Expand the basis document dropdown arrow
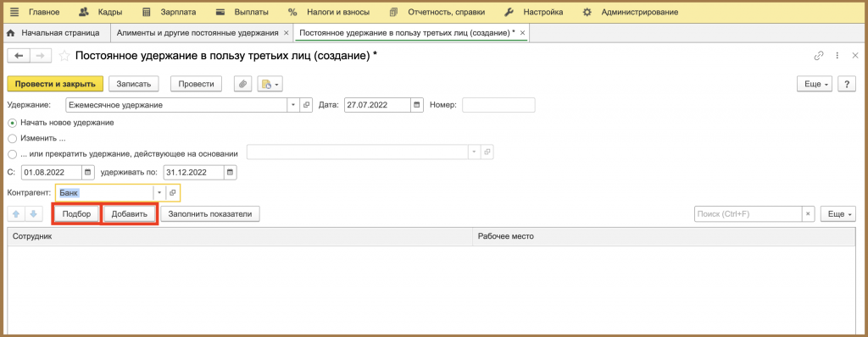 pyautogui.click(x=475, y=152)
